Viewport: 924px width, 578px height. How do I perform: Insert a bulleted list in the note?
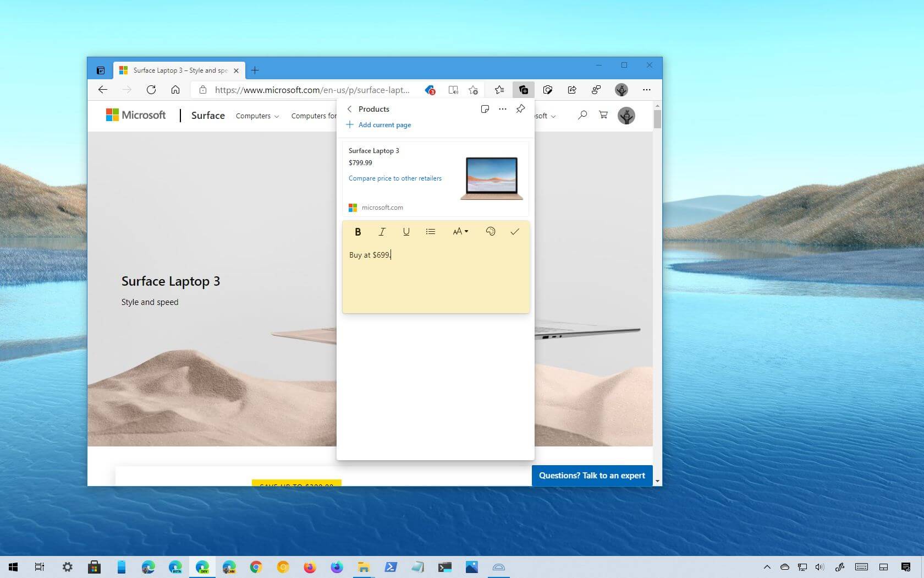coord(430,232)
